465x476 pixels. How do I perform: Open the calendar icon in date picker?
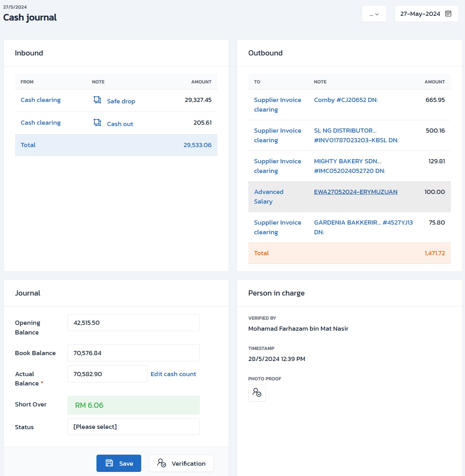(448, 14)
